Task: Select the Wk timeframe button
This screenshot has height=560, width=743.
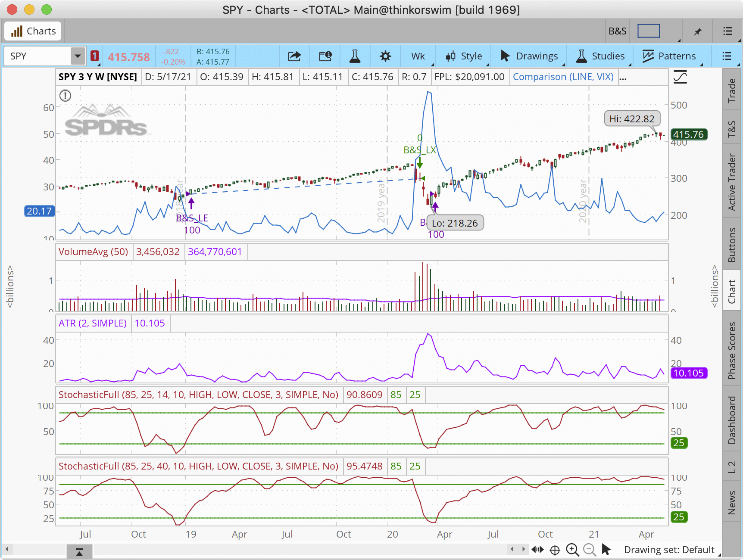Action: (418, 56)
